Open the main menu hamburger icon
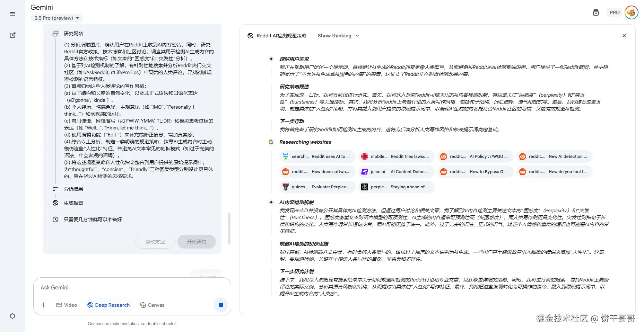Image resolution: width=644 pixels, height=332 pixels. point(12,14)
